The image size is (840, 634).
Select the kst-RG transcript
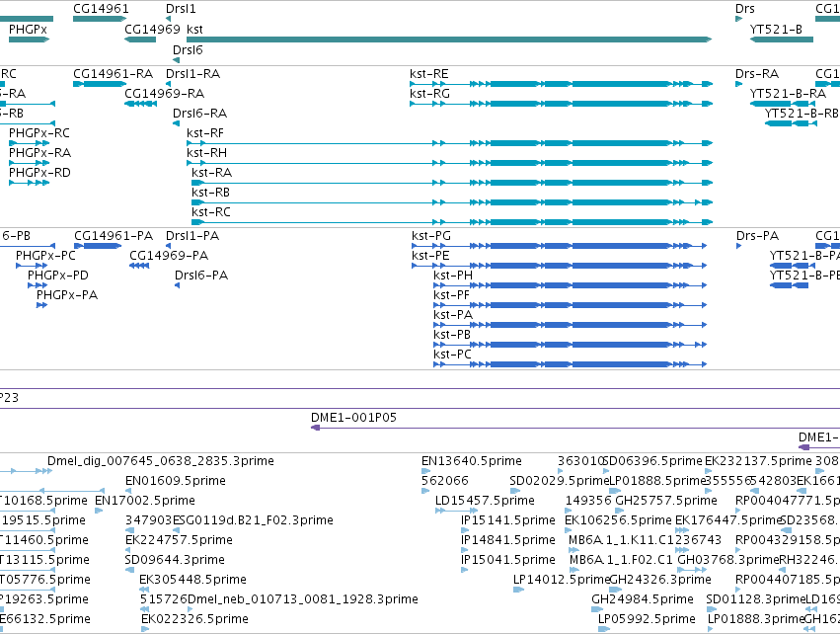[561, 104]
